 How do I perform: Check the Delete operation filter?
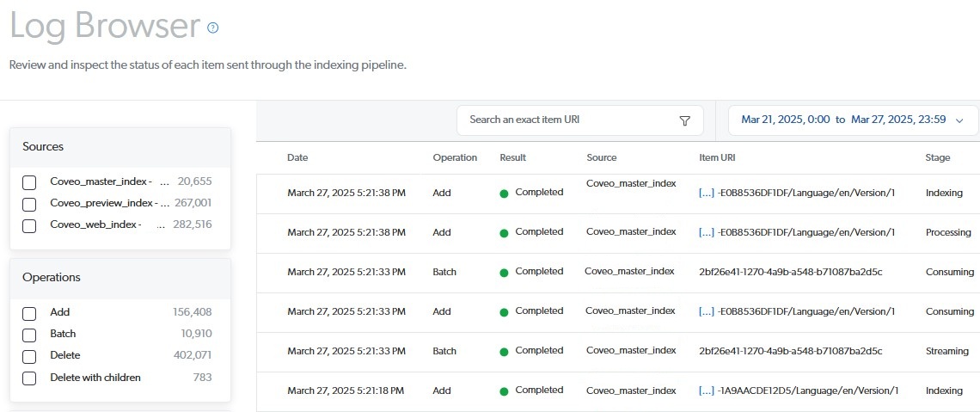click(x=28, y=356)
